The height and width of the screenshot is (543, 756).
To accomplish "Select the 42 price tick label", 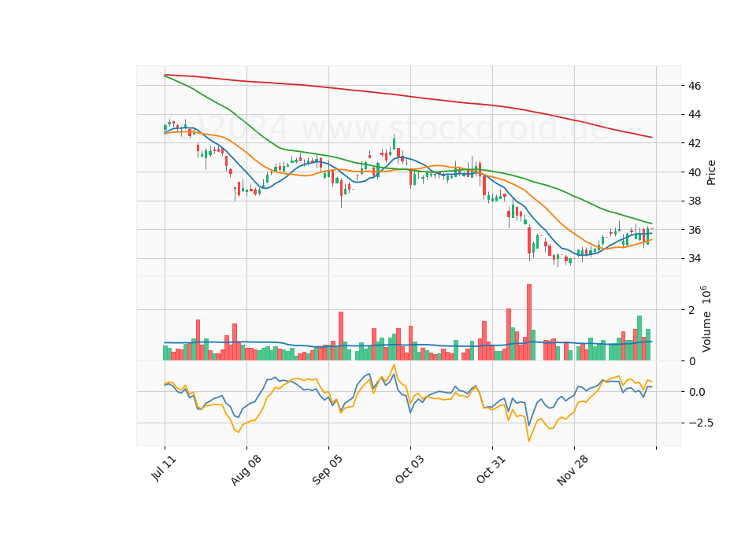I will pos(695,143).
